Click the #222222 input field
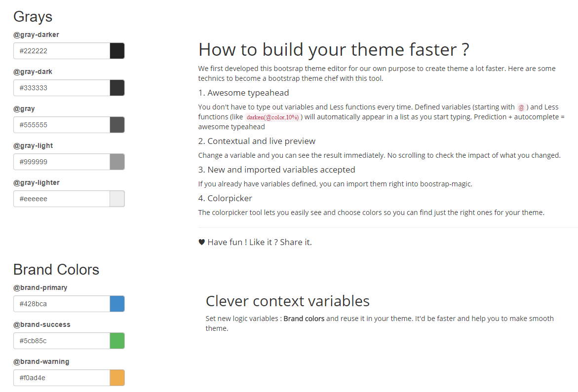The width and height of the screenshot is (578, 392). tap(62, 51)
